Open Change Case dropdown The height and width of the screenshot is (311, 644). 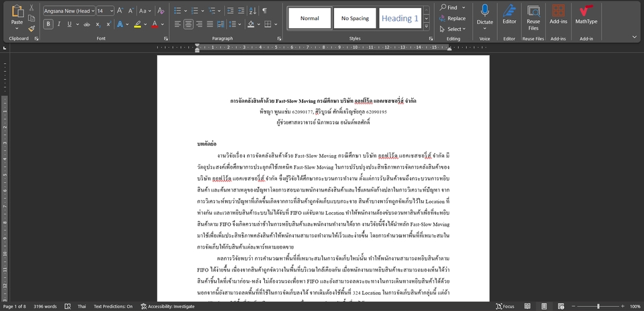(145, 11)
